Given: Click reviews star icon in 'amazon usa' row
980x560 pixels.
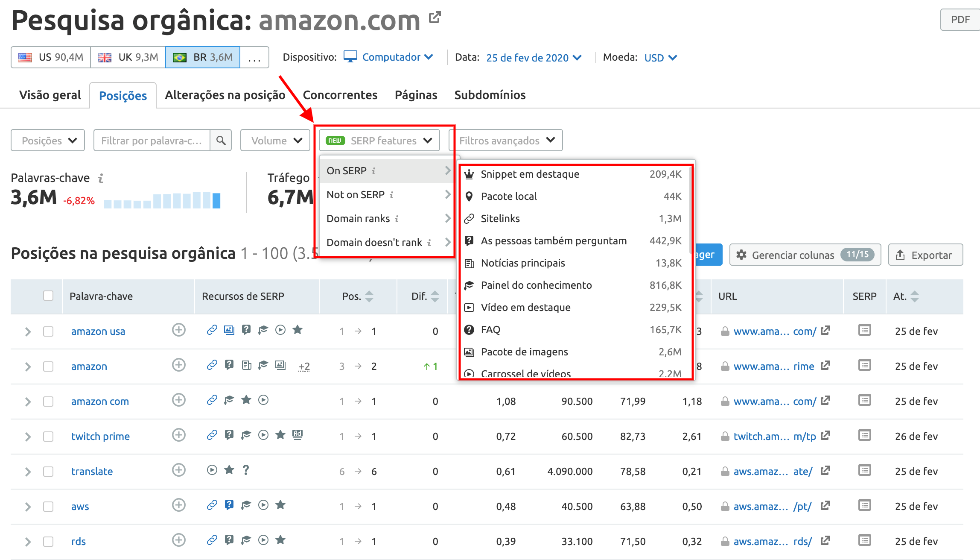Looking at the screenshot, I should coord(297,329).
